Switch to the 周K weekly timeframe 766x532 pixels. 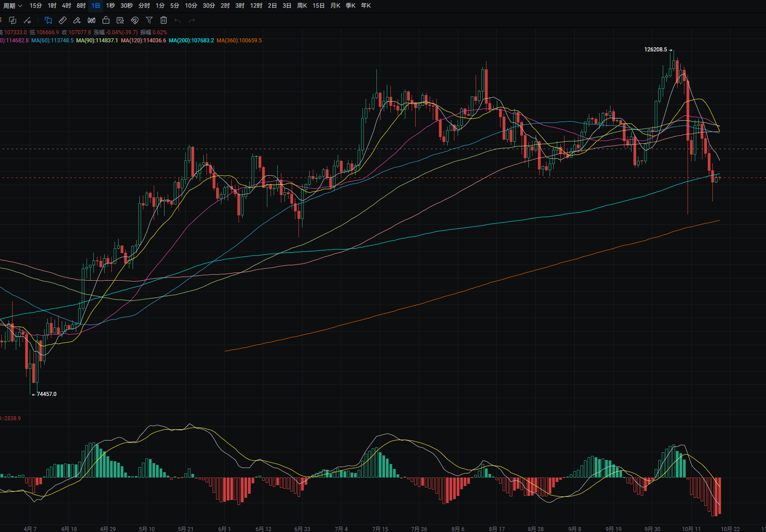point(302,6)
